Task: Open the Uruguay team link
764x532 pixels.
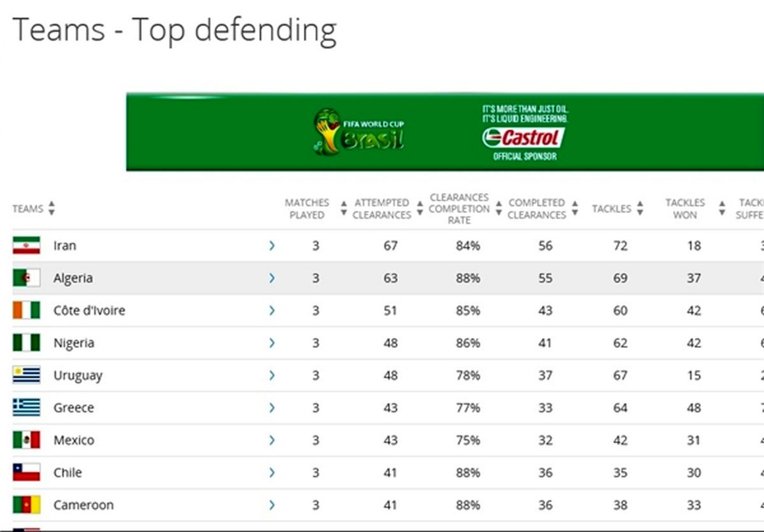Action: 78,375
